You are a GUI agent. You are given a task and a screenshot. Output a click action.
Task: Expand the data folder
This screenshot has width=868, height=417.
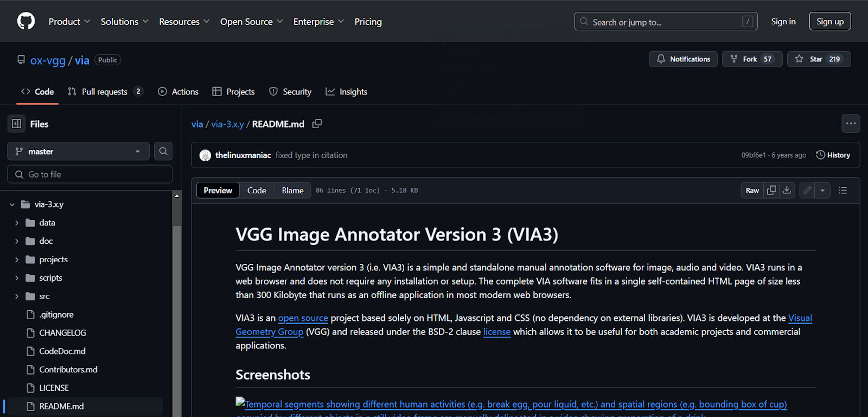(17, 223)
